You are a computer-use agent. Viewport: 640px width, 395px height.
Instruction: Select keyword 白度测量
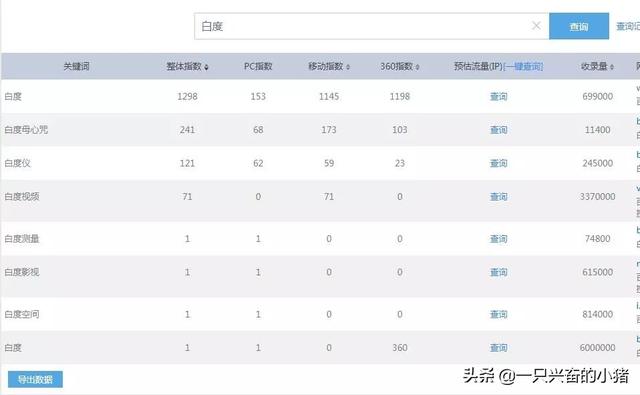(x=22, y=239)
